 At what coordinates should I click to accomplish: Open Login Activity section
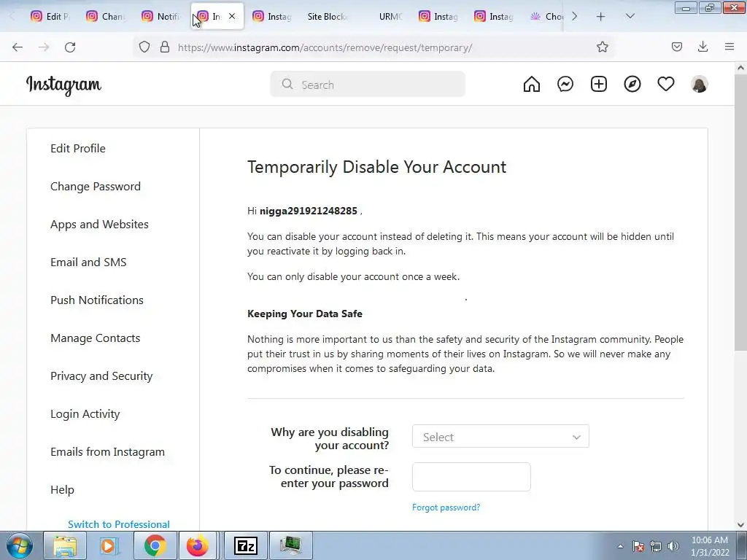point(85,414)
